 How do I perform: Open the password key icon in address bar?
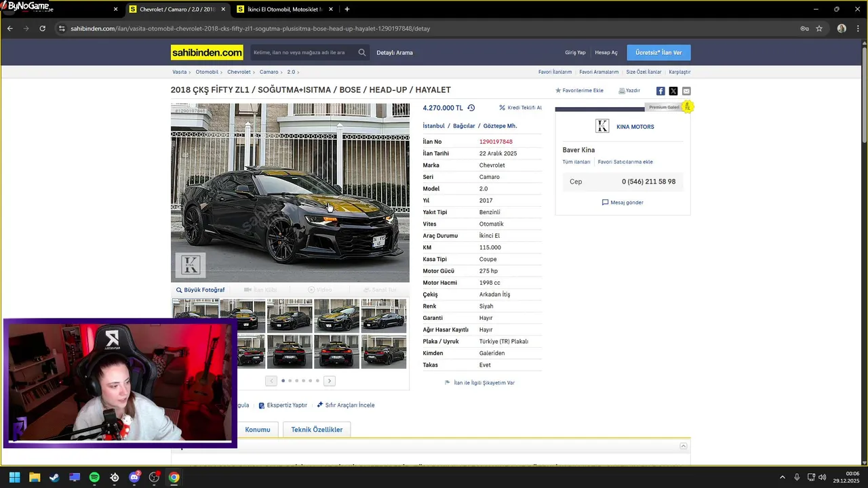pyautogui.click(x=804, y=28)
